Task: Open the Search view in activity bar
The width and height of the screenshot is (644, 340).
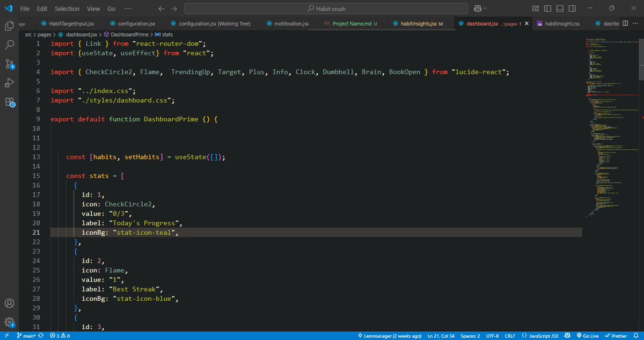Action: coord(9,45)
